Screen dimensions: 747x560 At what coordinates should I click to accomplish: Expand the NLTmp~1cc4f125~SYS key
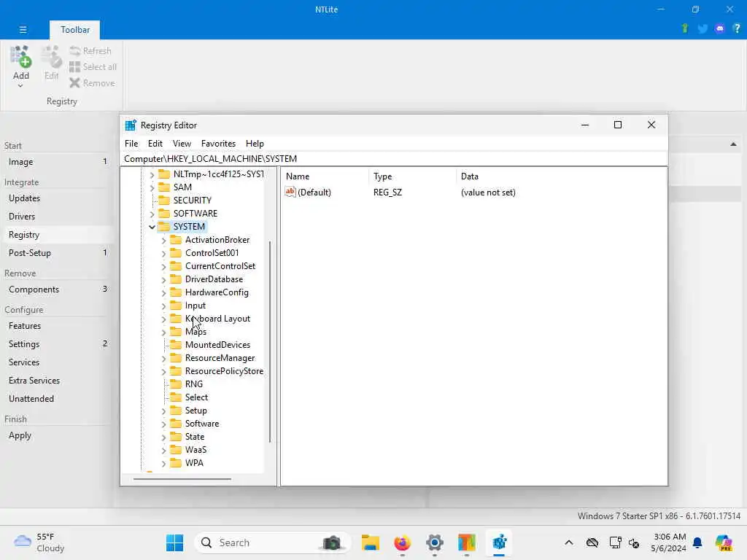tap(152, 175)
